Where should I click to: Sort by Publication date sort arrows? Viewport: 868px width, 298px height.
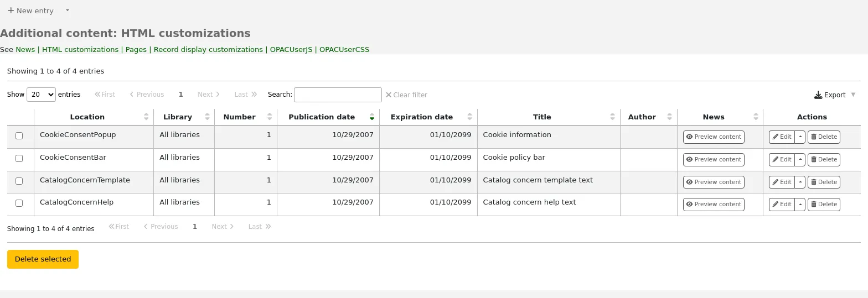pos(372,117)
